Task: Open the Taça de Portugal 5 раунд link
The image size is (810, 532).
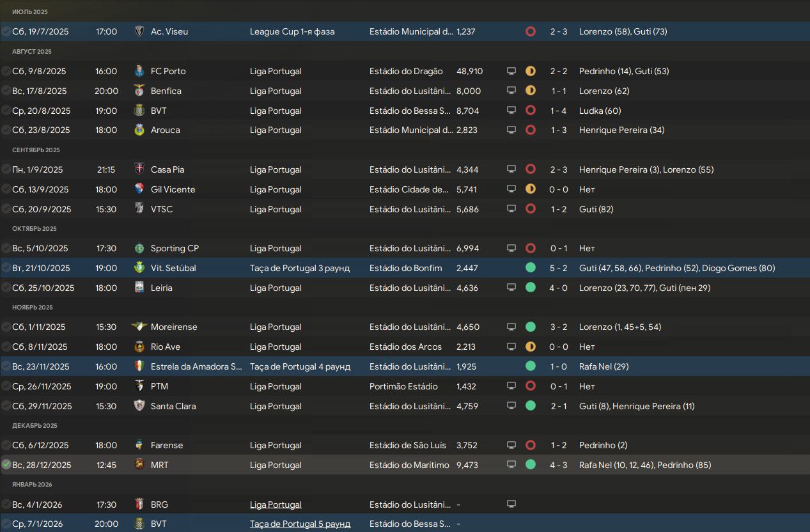Action: click(x=300, y=524)
